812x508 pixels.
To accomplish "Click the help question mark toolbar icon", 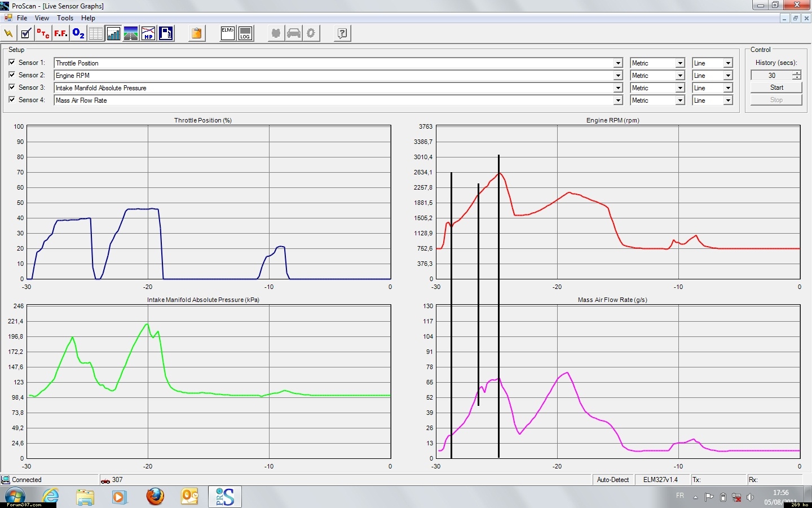I will 342,34.
